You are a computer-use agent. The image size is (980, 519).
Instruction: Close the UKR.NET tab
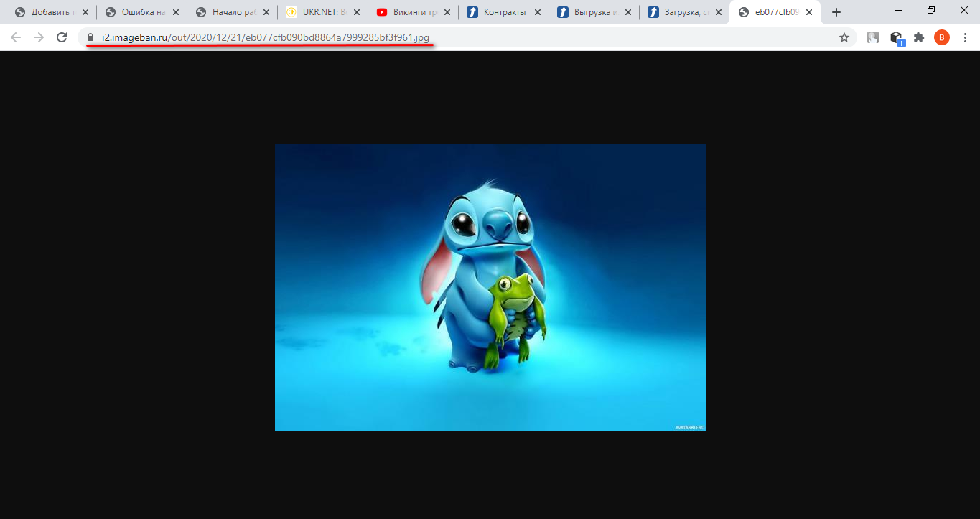(x=357, y=12)
